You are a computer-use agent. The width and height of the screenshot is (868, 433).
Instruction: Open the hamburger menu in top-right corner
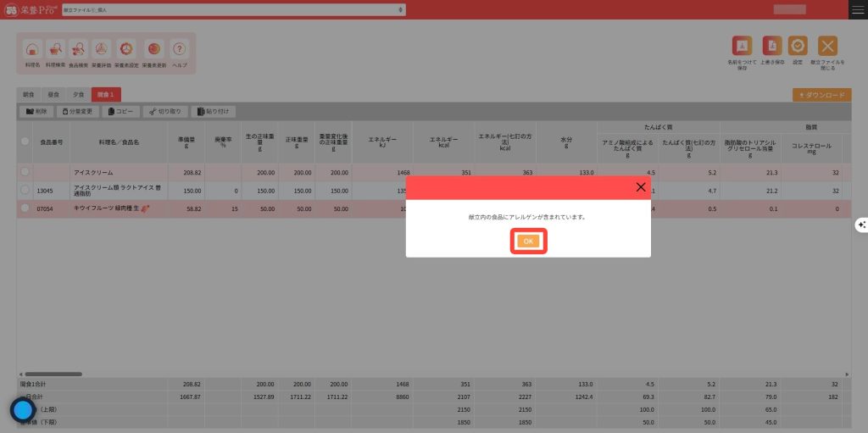tap(857, 9)
